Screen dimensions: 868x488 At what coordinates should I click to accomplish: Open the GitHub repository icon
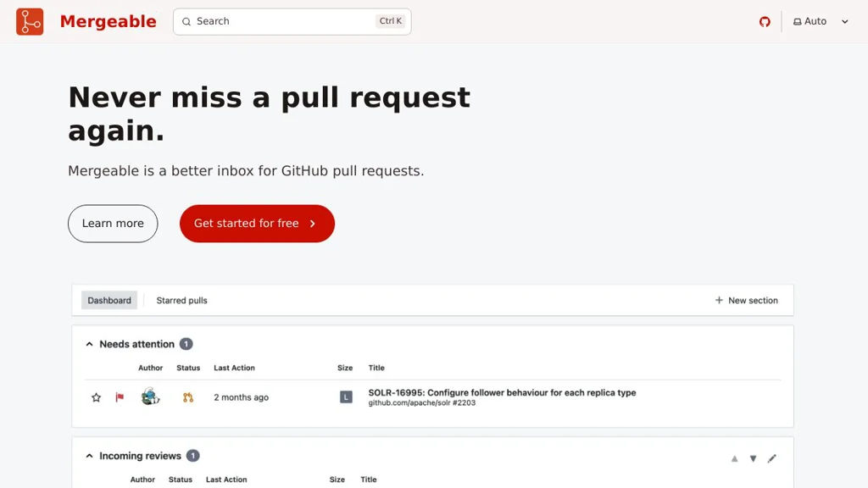[765, 22]
